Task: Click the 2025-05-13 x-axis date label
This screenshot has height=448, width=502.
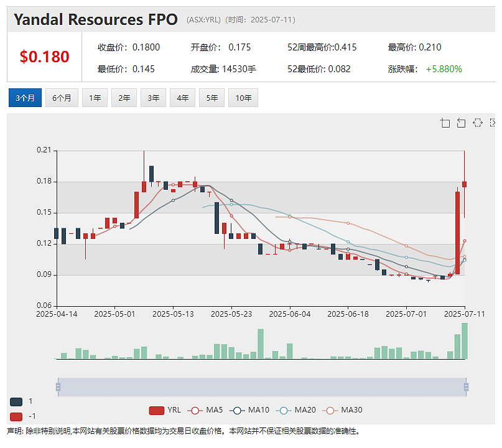Action: point(173,314)
